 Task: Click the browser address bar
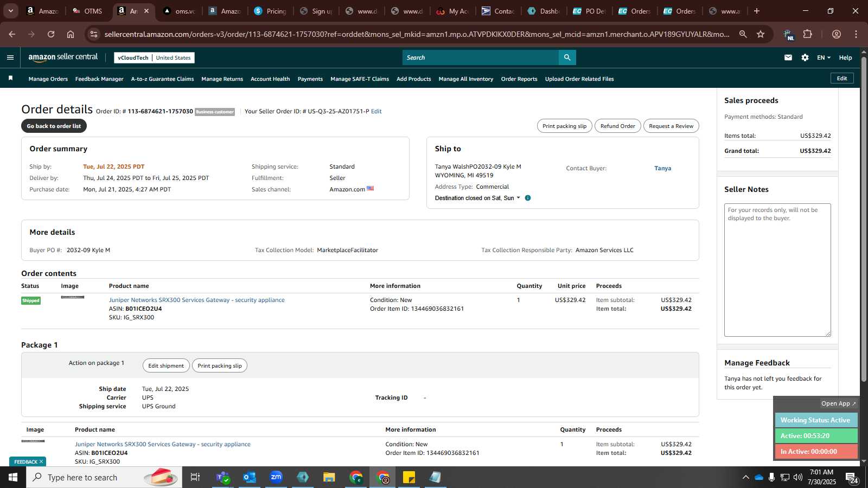(x=416, y=34)
